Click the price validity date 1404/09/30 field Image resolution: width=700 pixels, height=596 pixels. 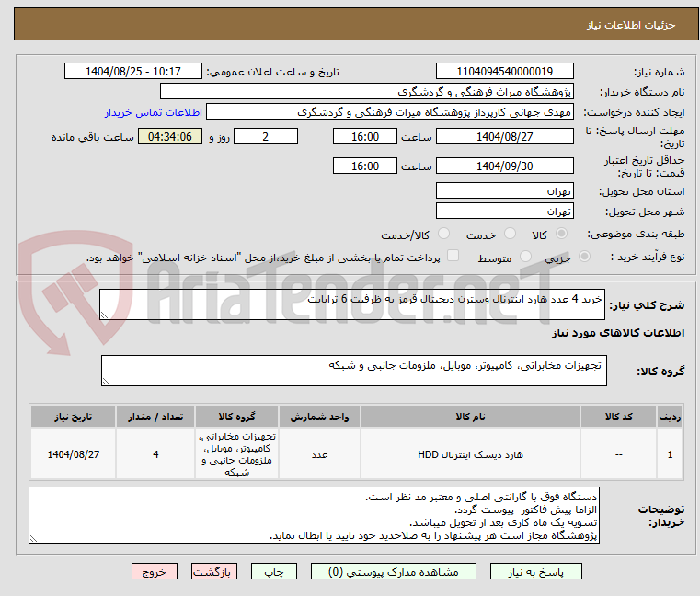[504, 166]
